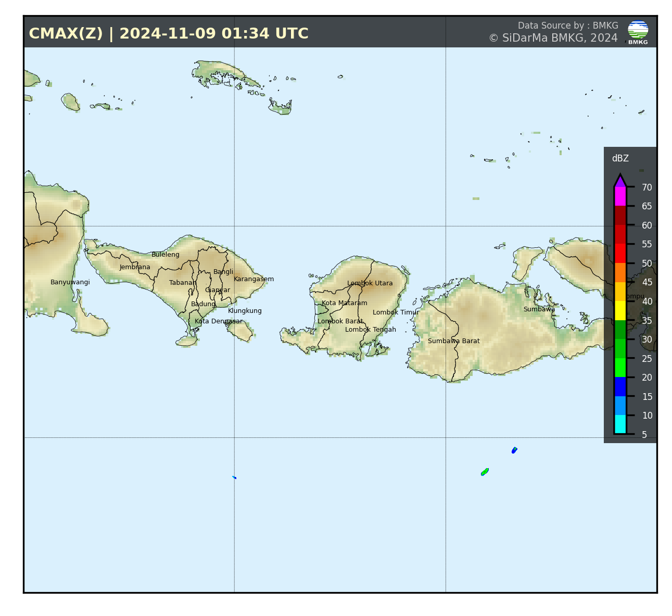
Task: Click the purple arrow tip atop the colorbar
Action: 620,181
